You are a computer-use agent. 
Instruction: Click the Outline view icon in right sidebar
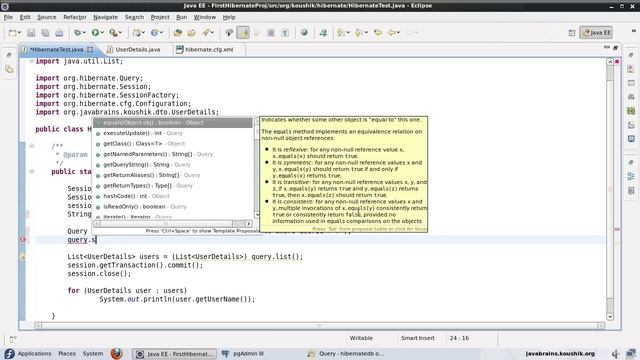[631, 176]
